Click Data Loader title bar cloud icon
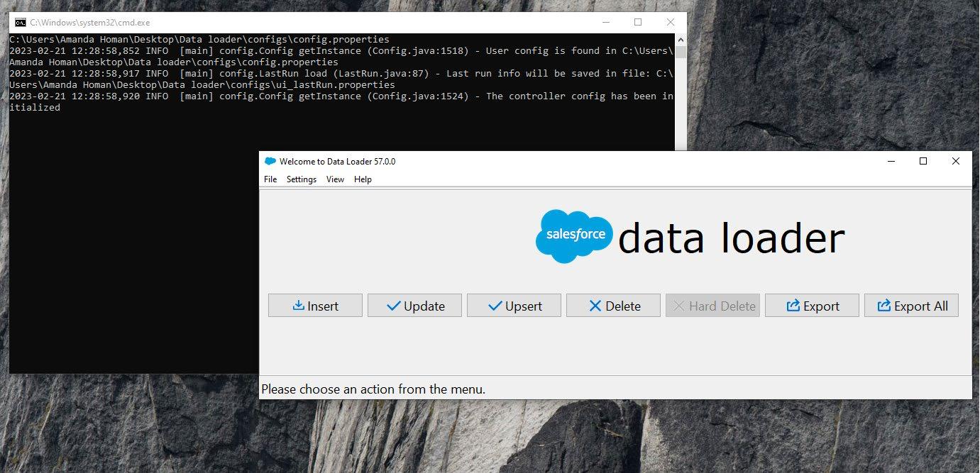The width and height of the screenshot is (980, 473). point(270,162)
